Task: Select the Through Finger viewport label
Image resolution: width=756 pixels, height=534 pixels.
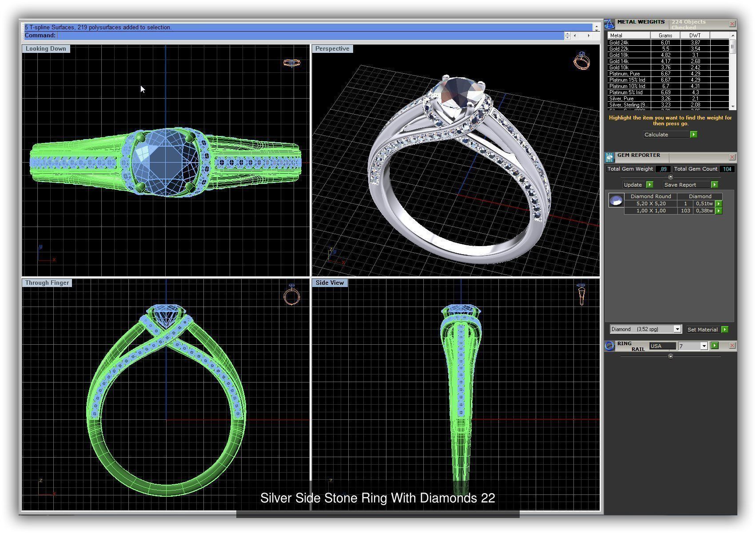Action: (x=47, y=283)
